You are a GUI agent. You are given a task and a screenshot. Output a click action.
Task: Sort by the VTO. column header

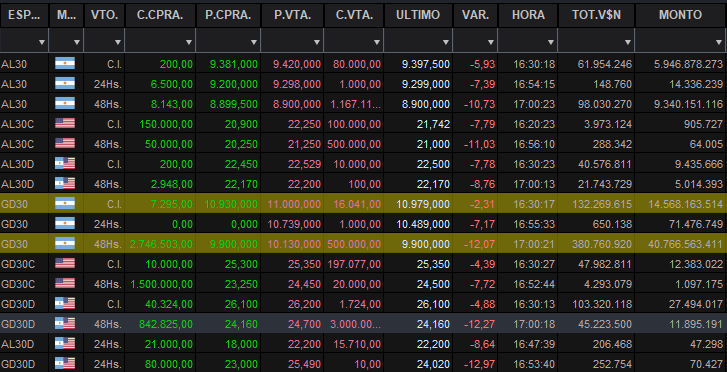[x=104, y=15]
